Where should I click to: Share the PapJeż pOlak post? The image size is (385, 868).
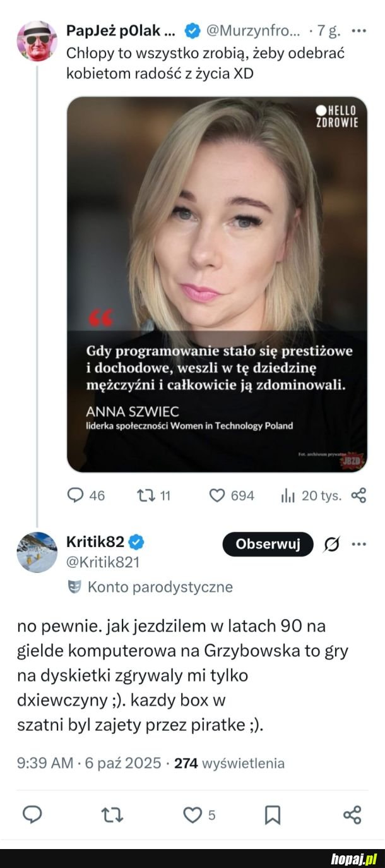click(x=358, y=495)
